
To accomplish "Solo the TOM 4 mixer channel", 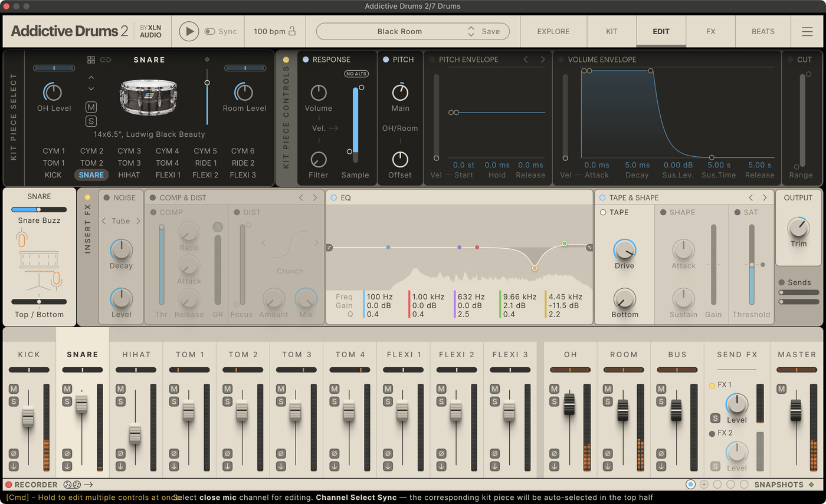I will (x=335, y=401).
